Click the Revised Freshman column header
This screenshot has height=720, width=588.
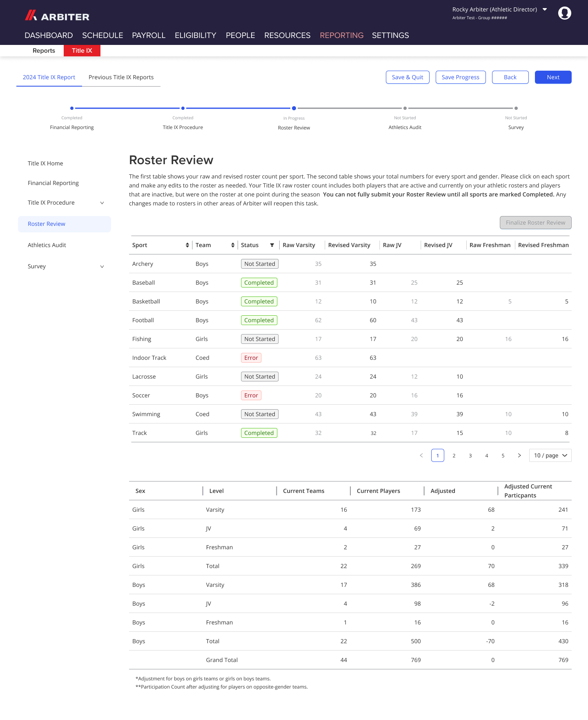[x=543, y=245]
